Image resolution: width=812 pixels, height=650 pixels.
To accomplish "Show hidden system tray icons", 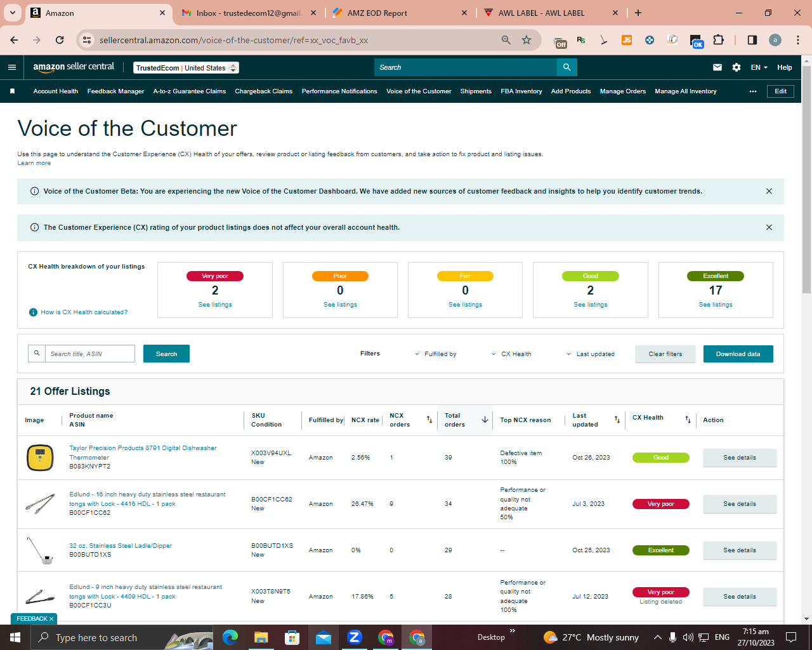I will [658, 637].
